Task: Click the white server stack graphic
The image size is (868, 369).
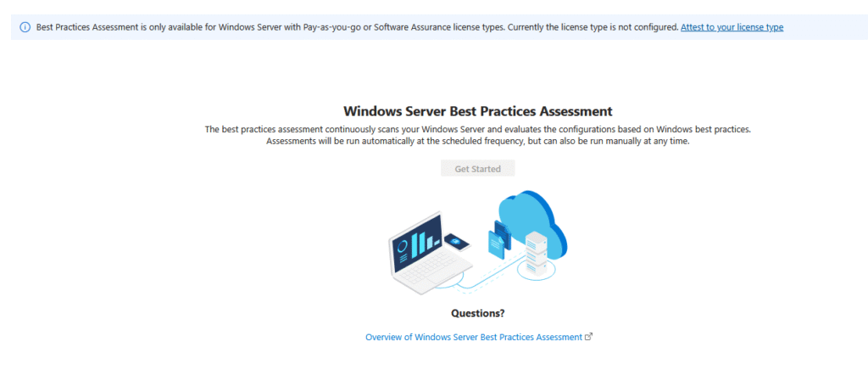Action: [x=536, y=254]
